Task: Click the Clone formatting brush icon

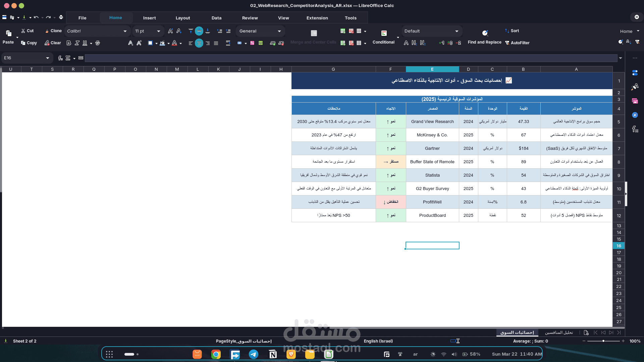Action: 47,31
